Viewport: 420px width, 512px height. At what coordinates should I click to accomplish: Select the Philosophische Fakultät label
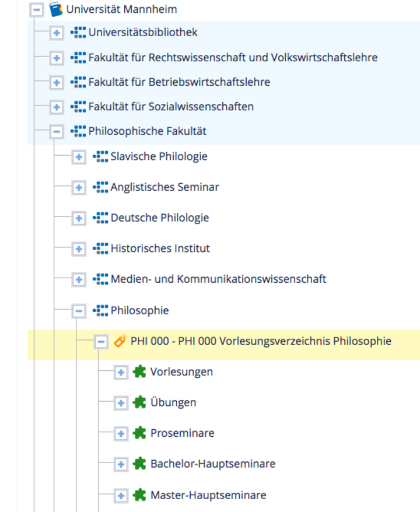click(148, 131)
